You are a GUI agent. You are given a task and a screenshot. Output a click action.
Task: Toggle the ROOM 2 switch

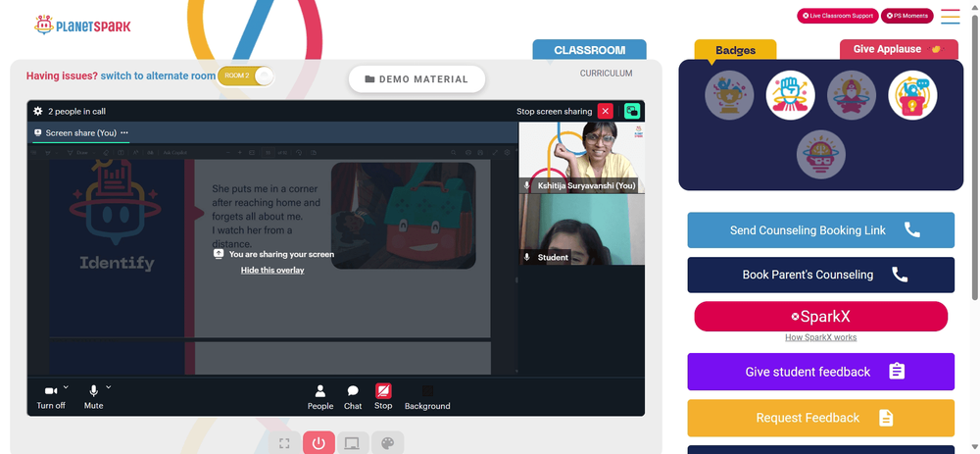click(x=246, y=76)
